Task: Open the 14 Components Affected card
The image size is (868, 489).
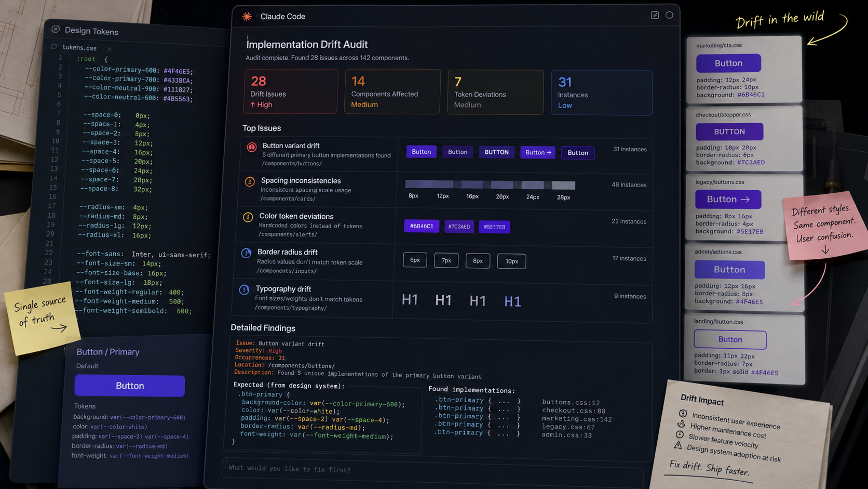Action: point(392,91)
